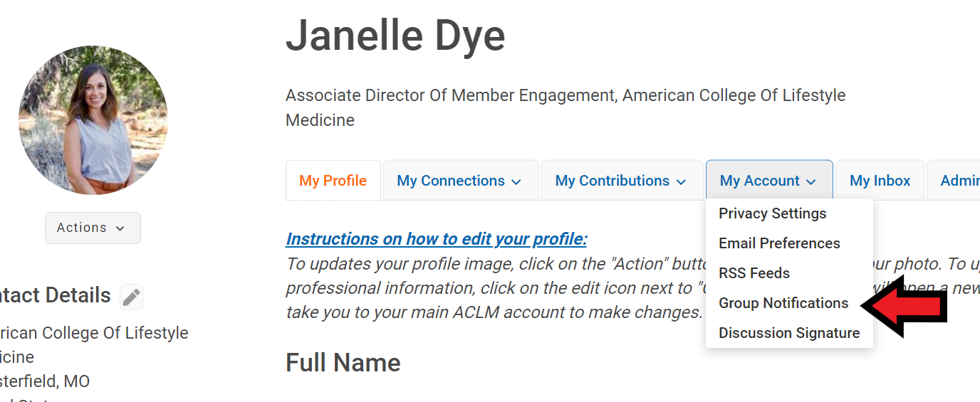Collapse the My Account dropdown tab

(x=768, y=181)
